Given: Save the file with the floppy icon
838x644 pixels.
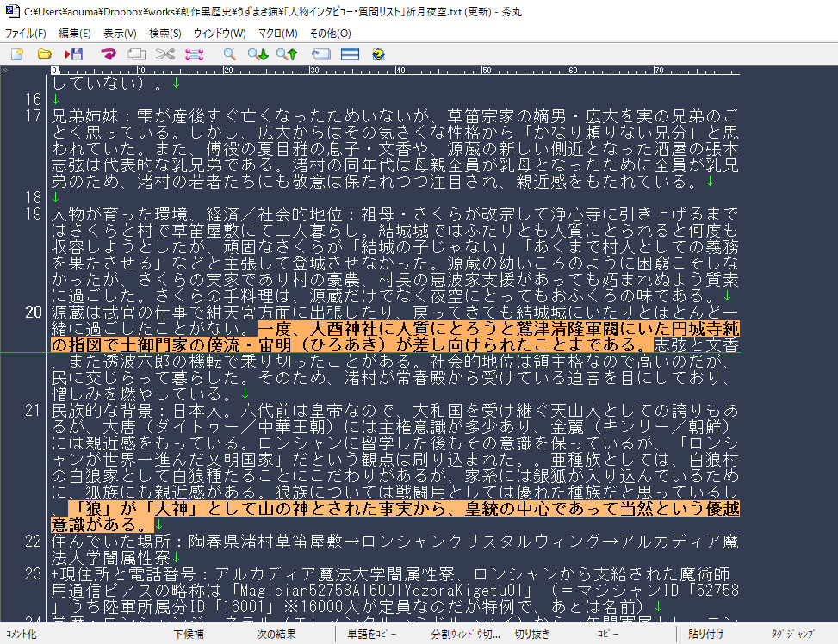Looking at the screenshot, I should click(x=73, y=54).
